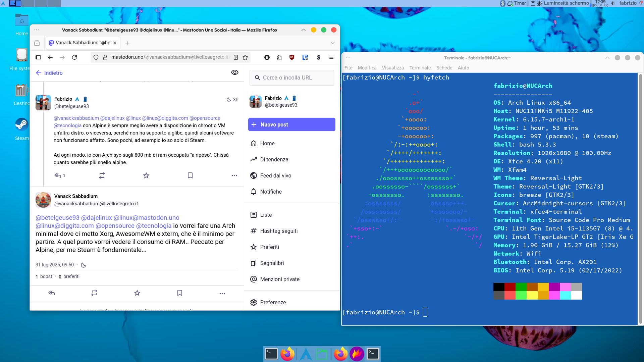Open Notifiche in sidebar
Screen dimensions: 644x362
(x=266, y=192)
